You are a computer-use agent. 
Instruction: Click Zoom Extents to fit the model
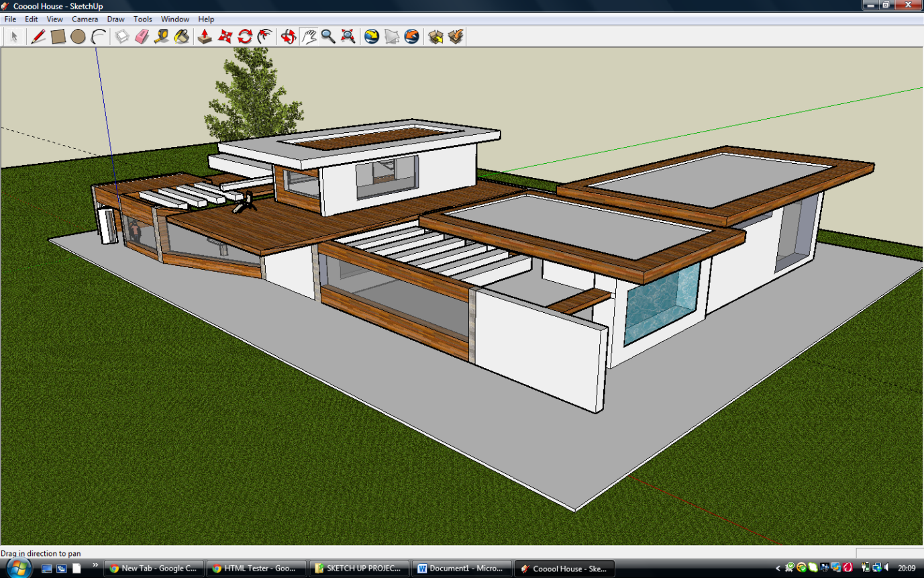pyautogui.click(x=347, y=37)
